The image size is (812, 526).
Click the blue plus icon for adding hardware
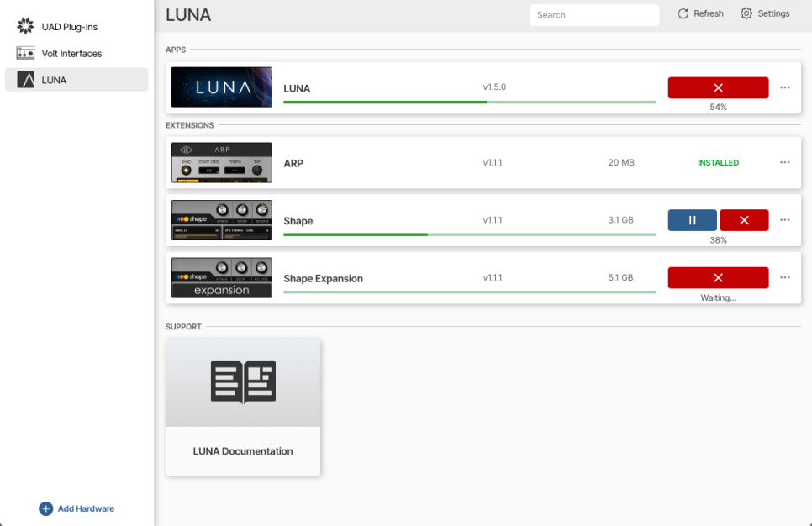pos(45,508)
